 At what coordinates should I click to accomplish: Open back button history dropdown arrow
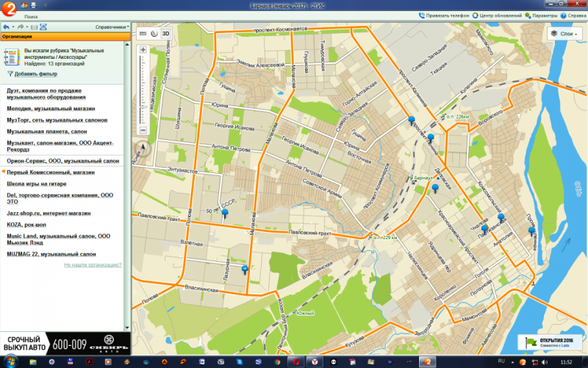12,26
